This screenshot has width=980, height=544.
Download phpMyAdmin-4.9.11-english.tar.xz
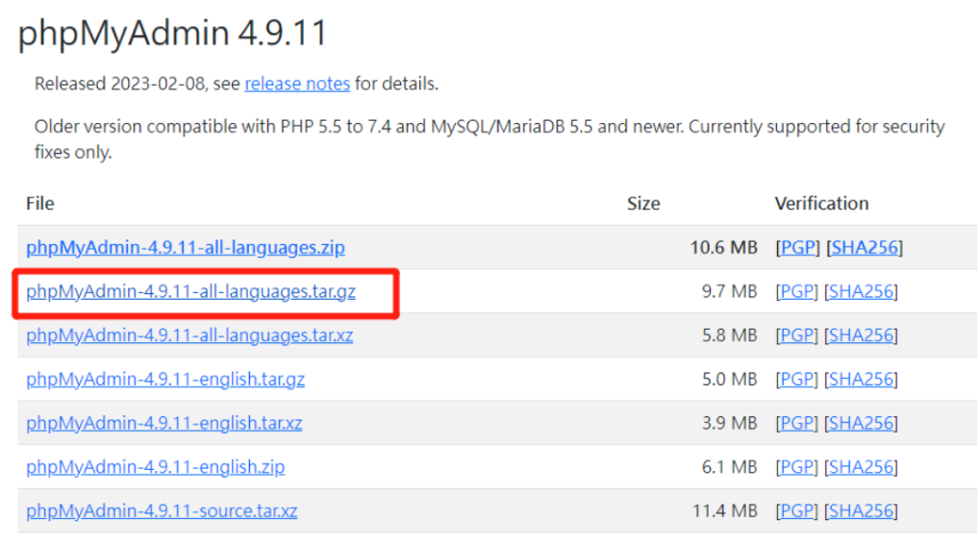pos(164,423)
